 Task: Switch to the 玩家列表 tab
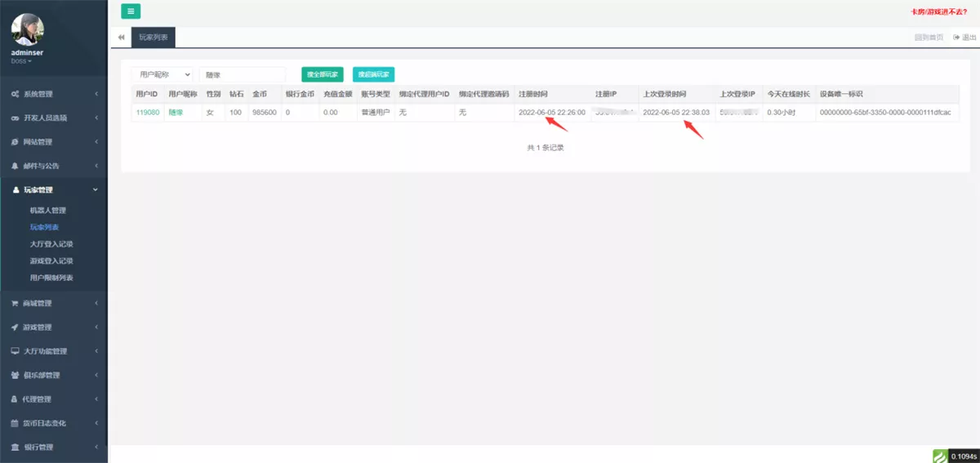point(153,38)
